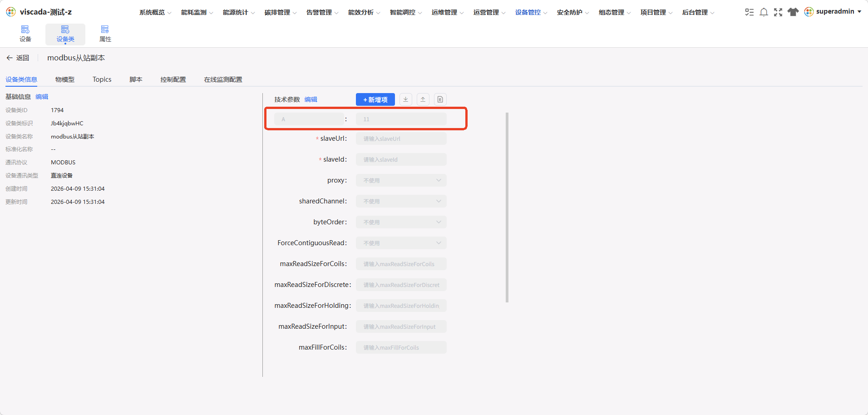Open the notification bell

click(x=764, y=12)
